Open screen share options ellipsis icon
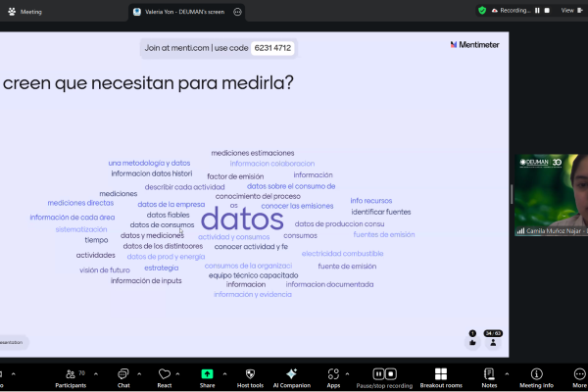Viewport: 588px width, 392px height. (x=237, y=12)
